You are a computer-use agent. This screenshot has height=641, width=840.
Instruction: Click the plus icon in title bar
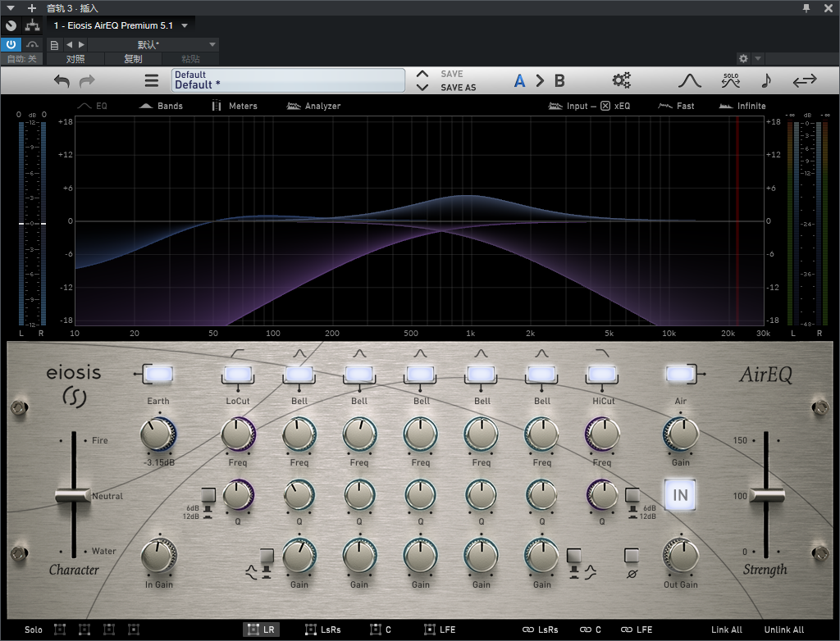pos(32,8)
